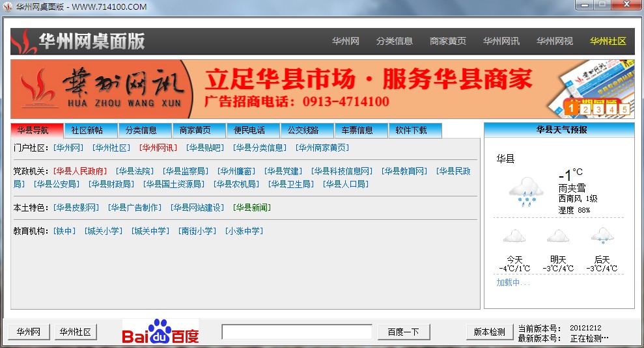This screenshot has width=644, height=348.
Task: Click the 华州网桌面版 flame logo in header
Action: coord(23,42)
